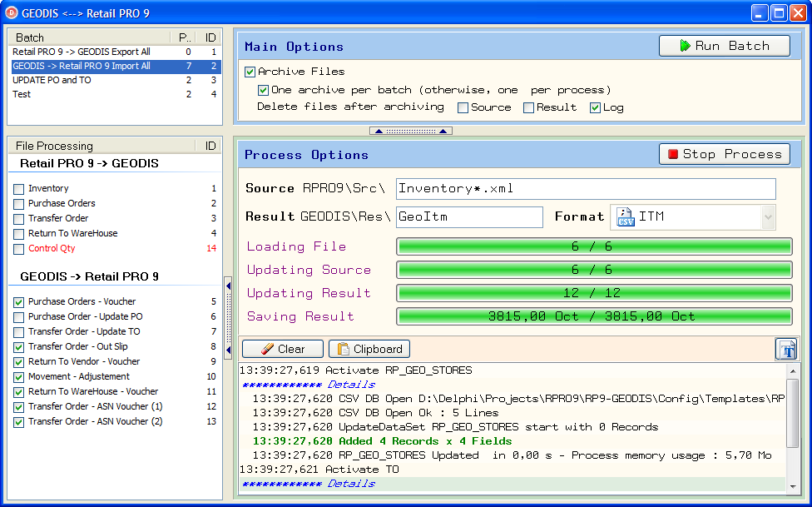Clear the log output
Viewport: 812px width, 507px height.
282,349
